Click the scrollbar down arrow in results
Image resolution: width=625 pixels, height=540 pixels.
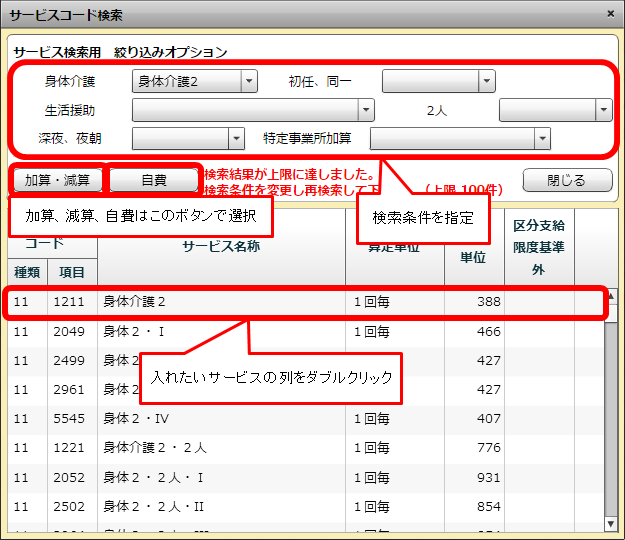click(611, 523)
